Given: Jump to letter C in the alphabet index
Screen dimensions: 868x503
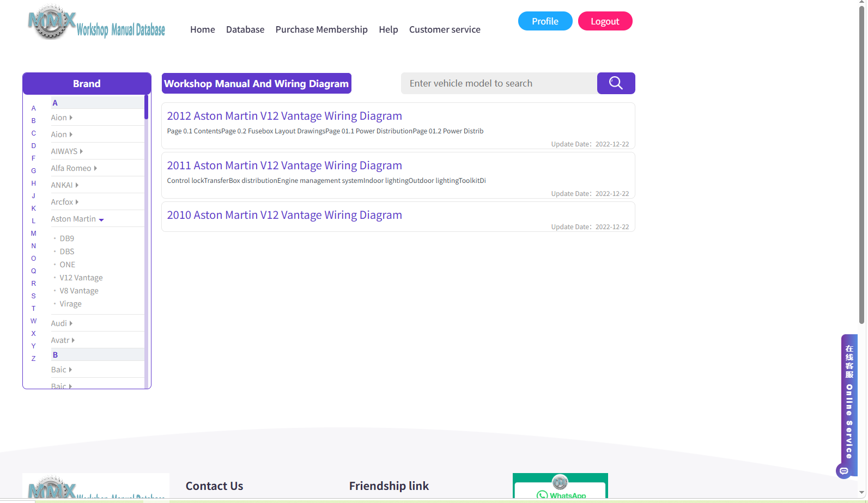Looking at the screenshot, I should pyautogui.click(x=33, y=133).
